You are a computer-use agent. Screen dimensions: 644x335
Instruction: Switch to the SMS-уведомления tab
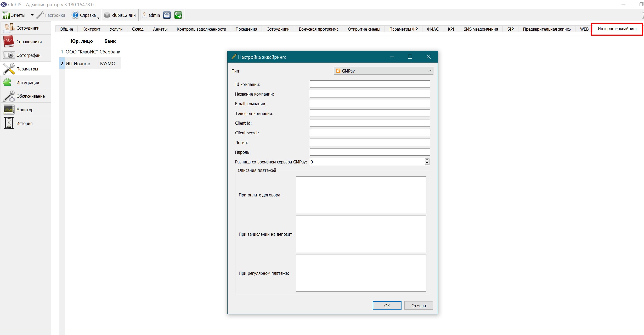481,29
